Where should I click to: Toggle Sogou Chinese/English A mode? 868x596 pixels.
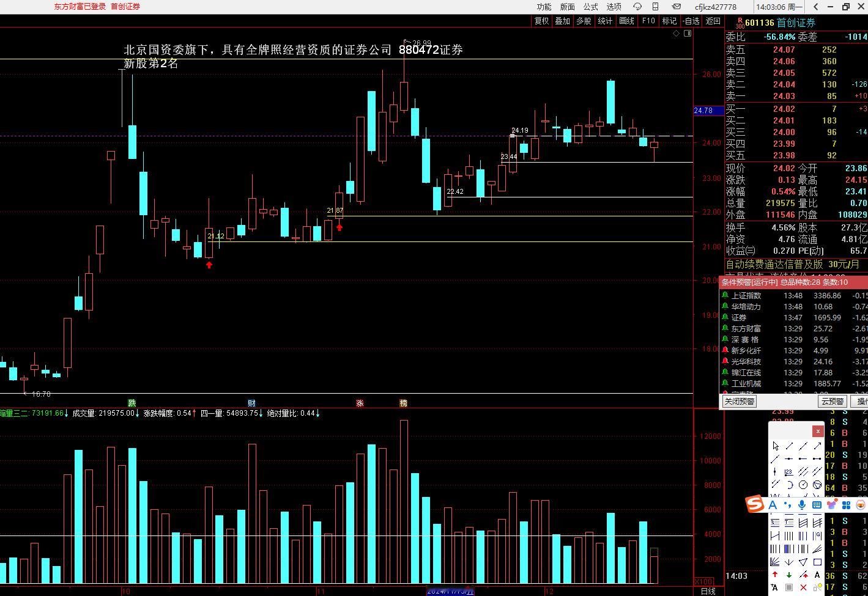773,505
